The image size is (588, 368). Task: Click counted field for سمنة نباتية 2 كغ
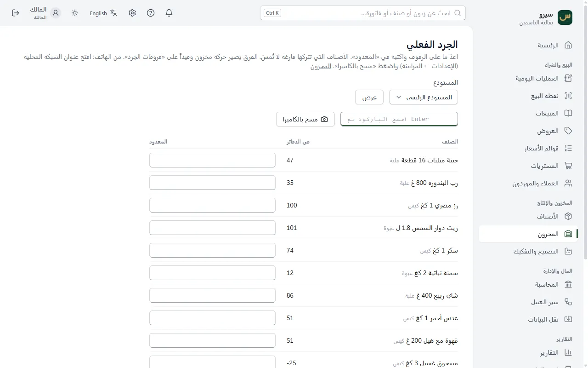212,273
